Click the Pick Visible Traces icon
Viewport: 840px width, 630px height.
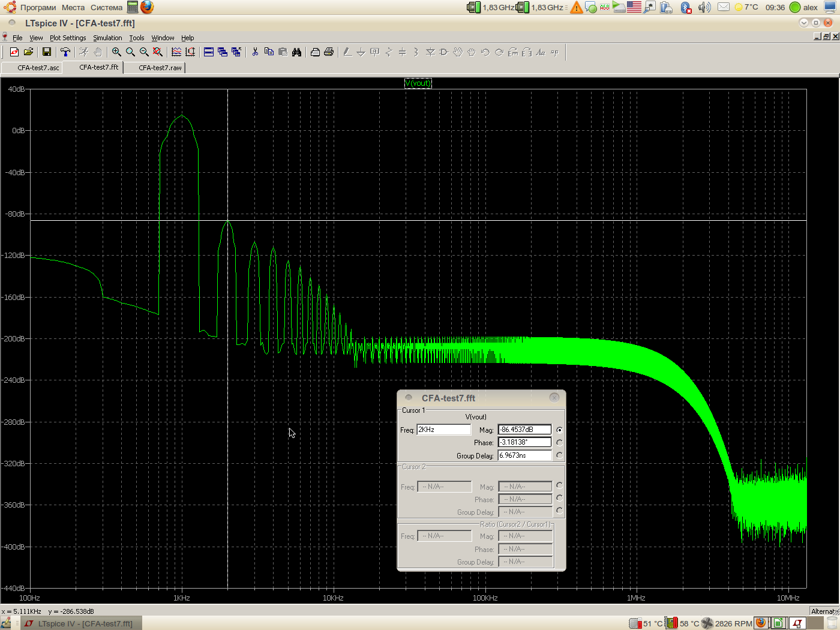click(x=176, y=52)
